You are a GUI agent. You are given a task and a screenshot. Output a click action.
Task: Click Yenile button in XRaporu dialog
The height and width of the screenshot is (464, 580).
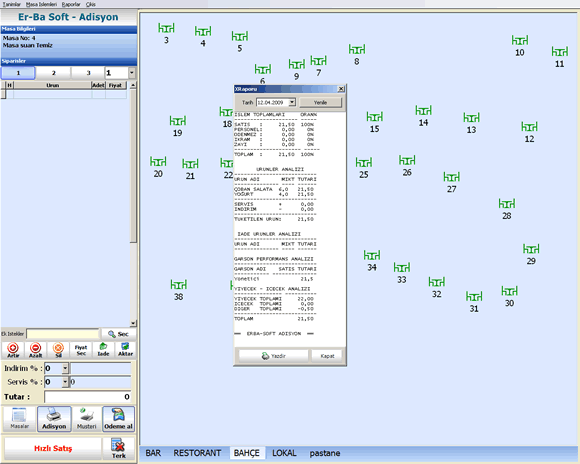320,102
